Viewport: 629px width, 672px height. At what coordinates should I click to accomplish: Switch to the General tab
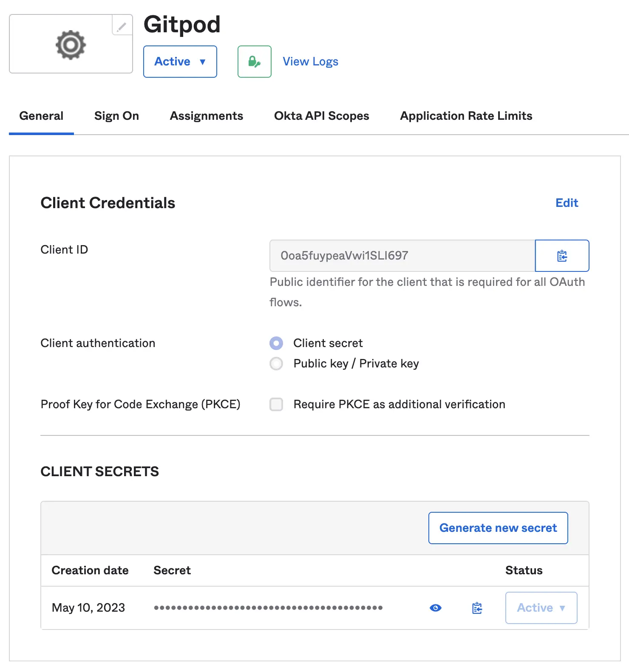(41, 116)
